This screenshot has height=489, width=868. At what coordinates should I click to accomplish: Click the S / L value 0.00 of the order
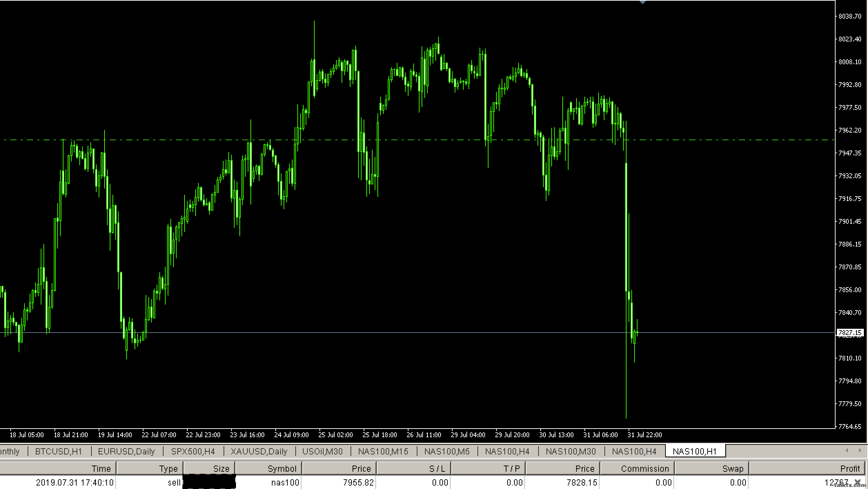(440, 482)
